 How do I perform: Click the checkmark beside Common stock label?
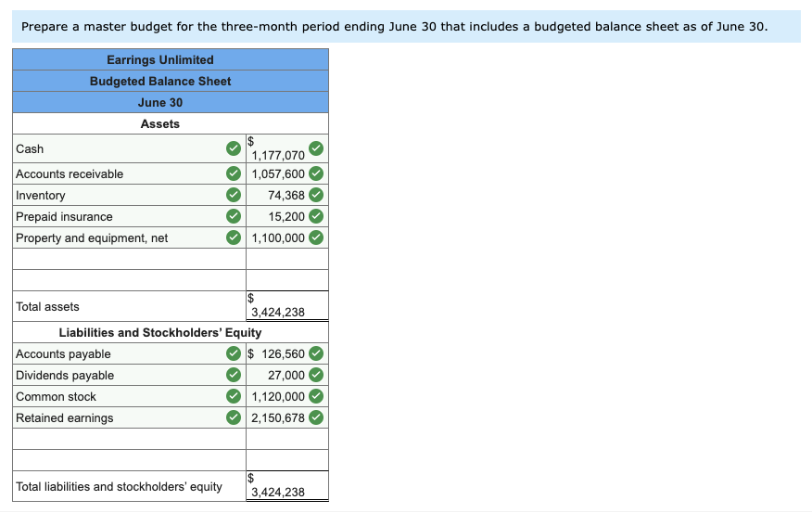(234, 396)
